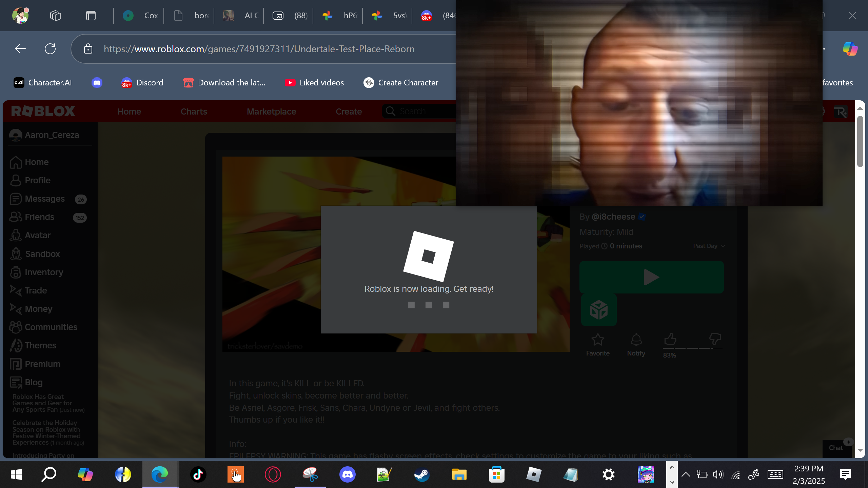Open the Character.AI bookmark

tap(43, 83)
